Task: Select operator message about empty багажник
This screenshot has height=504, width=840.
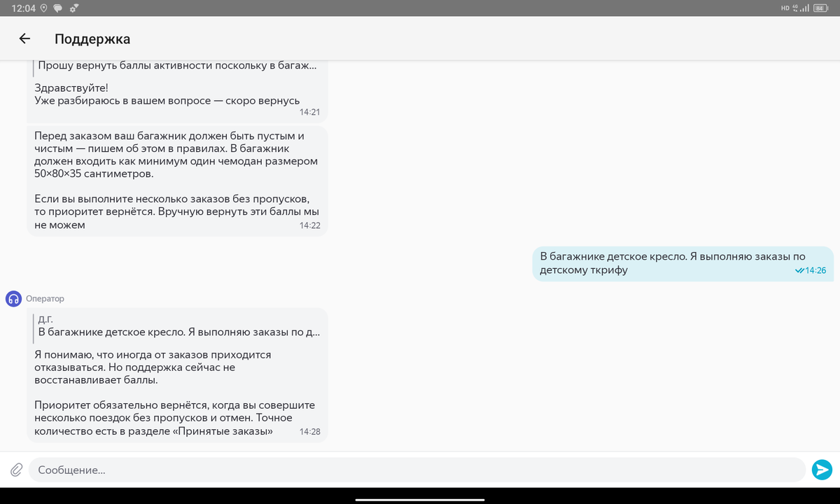Action: [x=177, y=181]
